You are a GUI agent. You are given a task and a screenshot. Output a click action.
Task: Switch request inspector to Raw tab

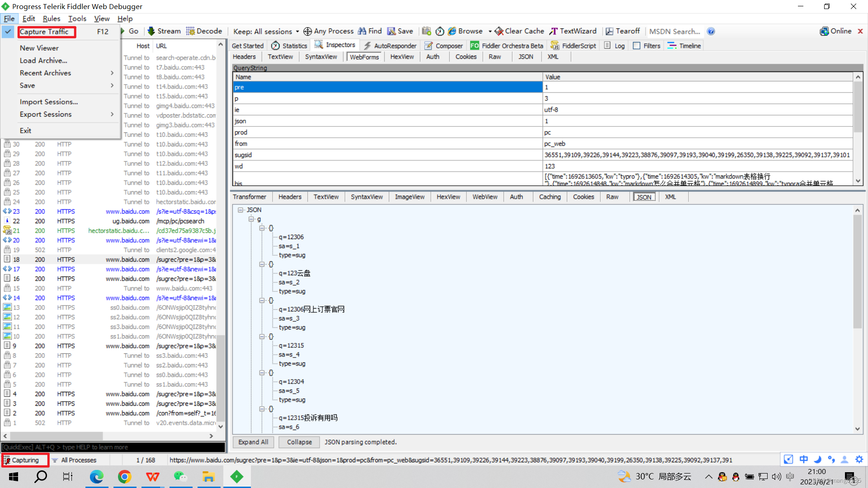click(x=495, y=57)
